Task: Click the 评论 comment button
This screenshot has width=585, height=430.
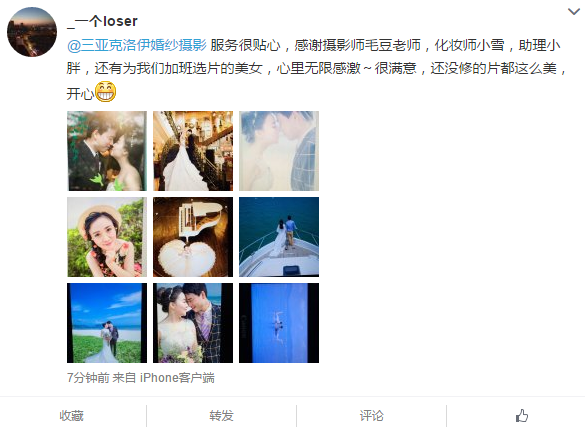Action: (x=372, y=415)
